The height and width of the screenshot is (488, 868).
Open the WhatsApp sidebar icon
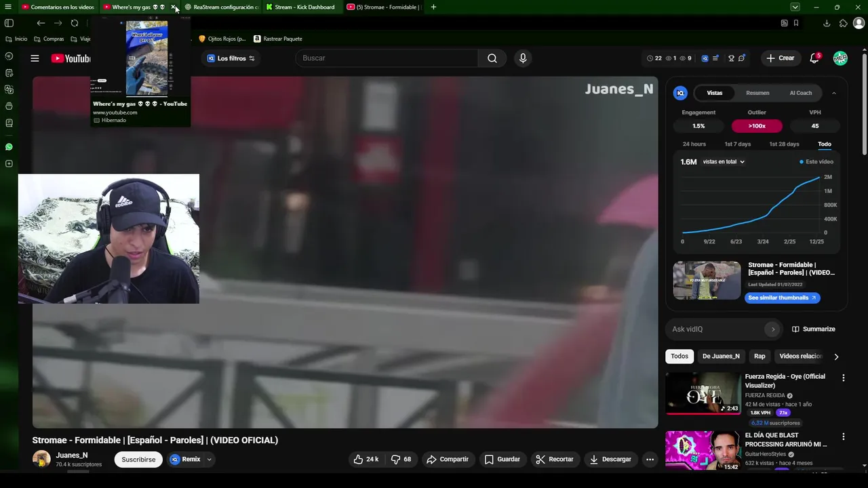9,146
